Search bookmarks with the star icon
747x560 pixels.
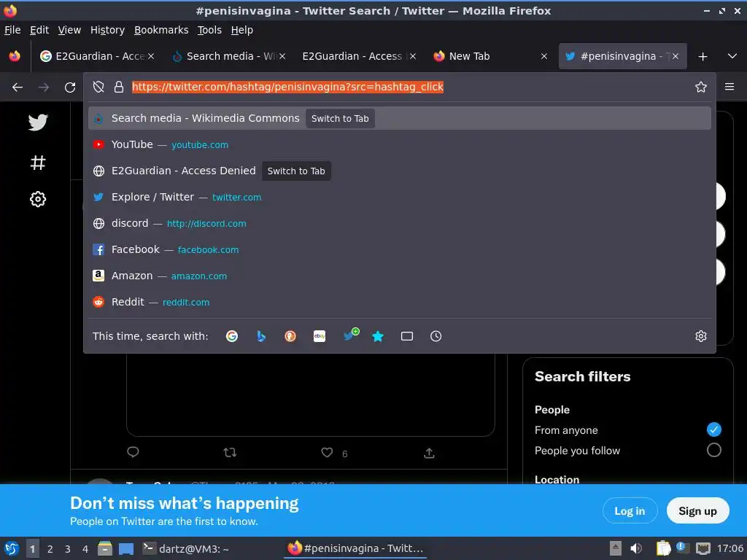378,336
